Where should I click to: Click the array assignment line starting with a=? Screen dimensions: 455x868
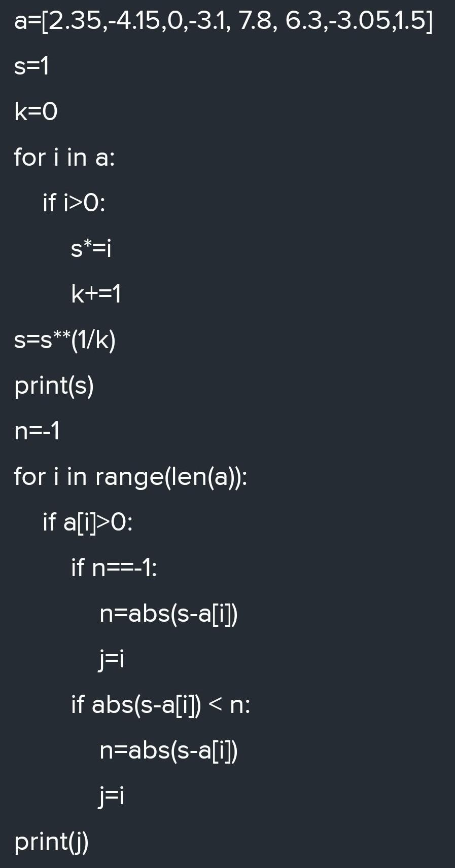pos(224,22)
